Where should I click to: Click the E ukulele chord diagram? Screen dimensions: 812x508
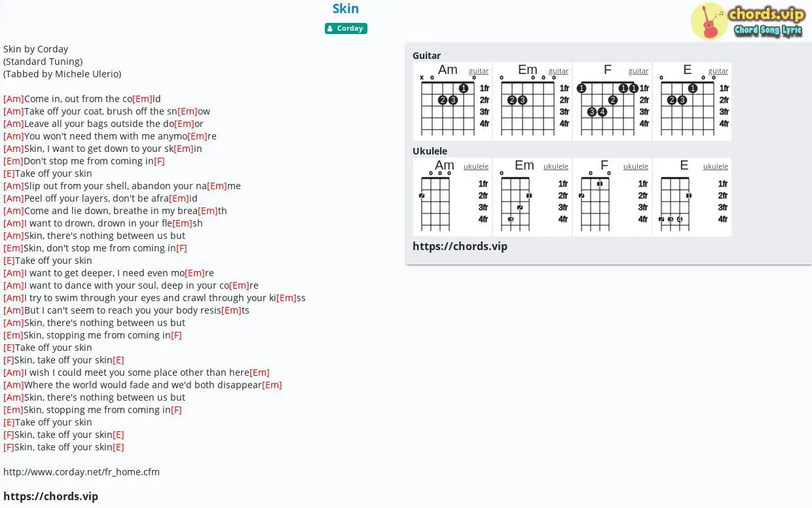(x=692, y=197)
